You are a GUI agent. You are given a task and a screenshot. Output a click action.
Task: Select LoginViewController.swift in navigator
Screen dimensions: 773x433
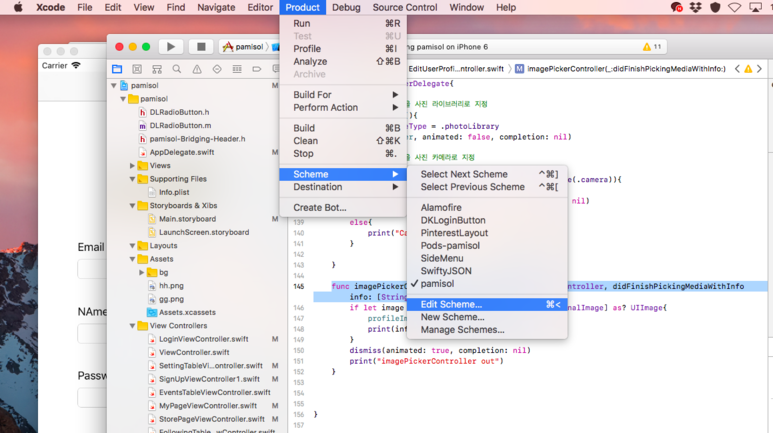tap(203, 339)
